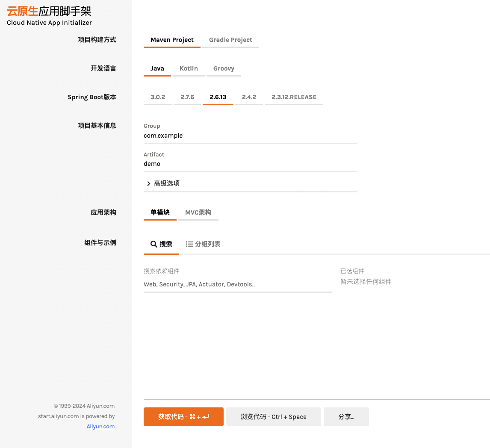
Task: Switch to the 搜索 search tab
Action: pos(161,245)
